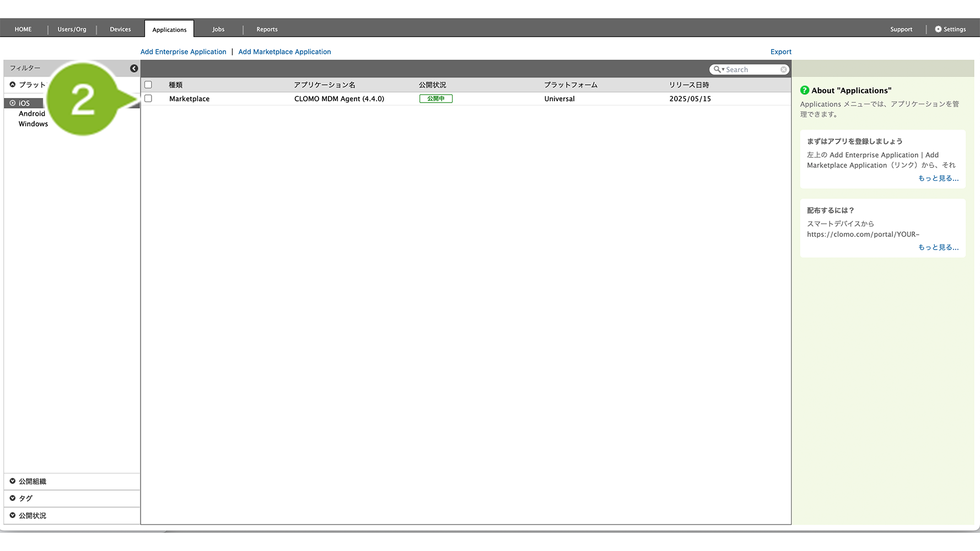Filter by Android platform
This screenshot has width=980, height=551.
click(x=32, y=114)
